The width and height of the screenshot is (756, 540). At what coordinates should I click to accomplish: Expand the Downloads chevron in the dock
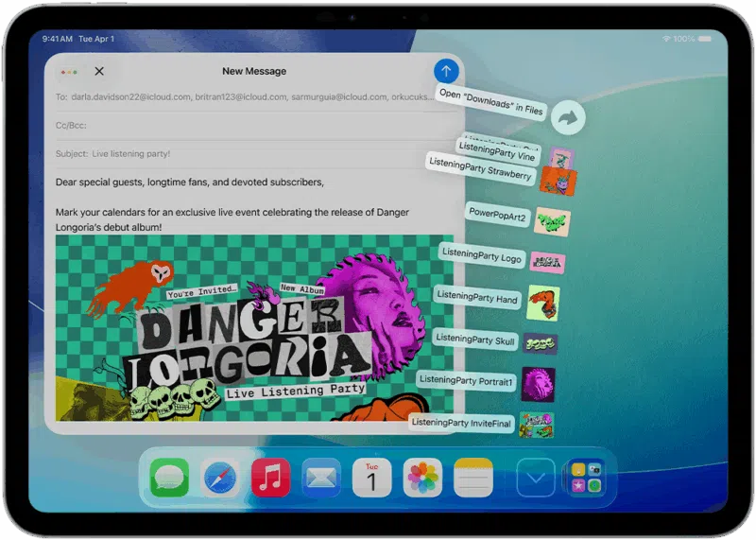[535, 478]
